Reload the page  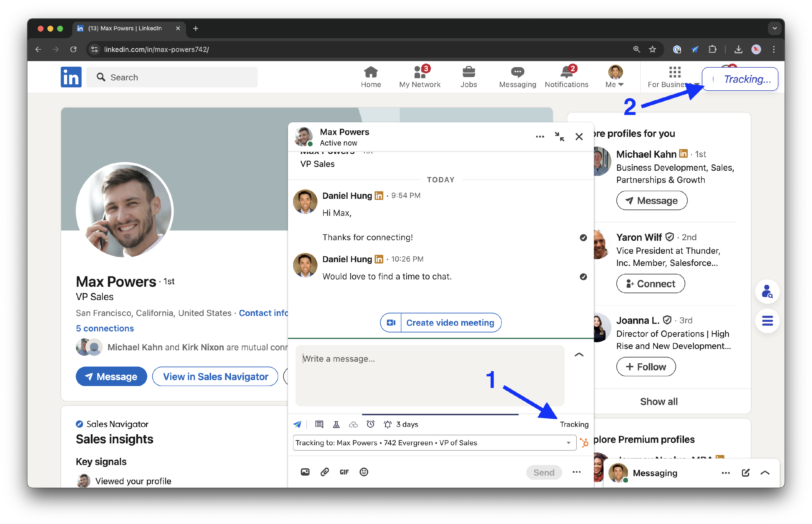(73, 49)
